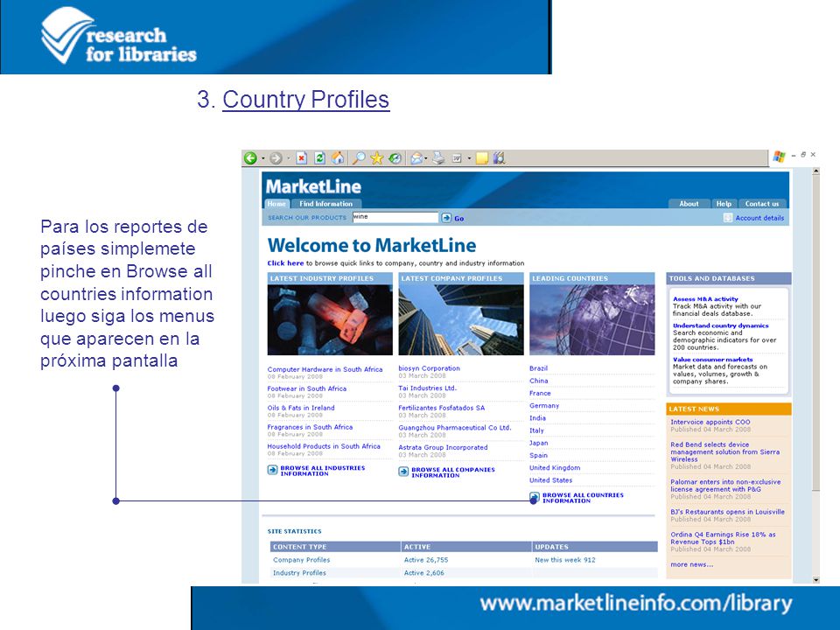The height and width of the screenshot is (630, 840).
Task: Click the Windows flag logo in browser
Action: tap(780, 157)
